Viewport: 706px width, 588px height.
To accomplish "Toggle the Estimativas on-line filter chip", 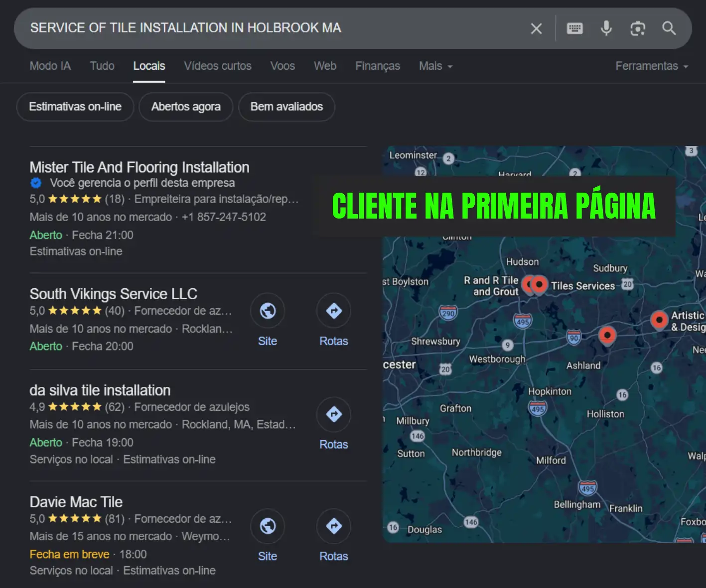I will click(x=75, y=107).
